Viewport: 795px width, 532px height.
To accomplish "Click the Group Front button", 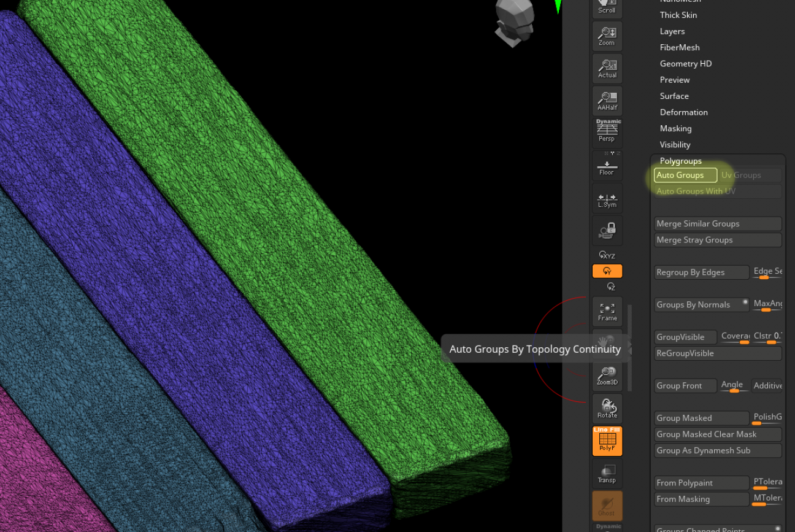I will [685, 386].
